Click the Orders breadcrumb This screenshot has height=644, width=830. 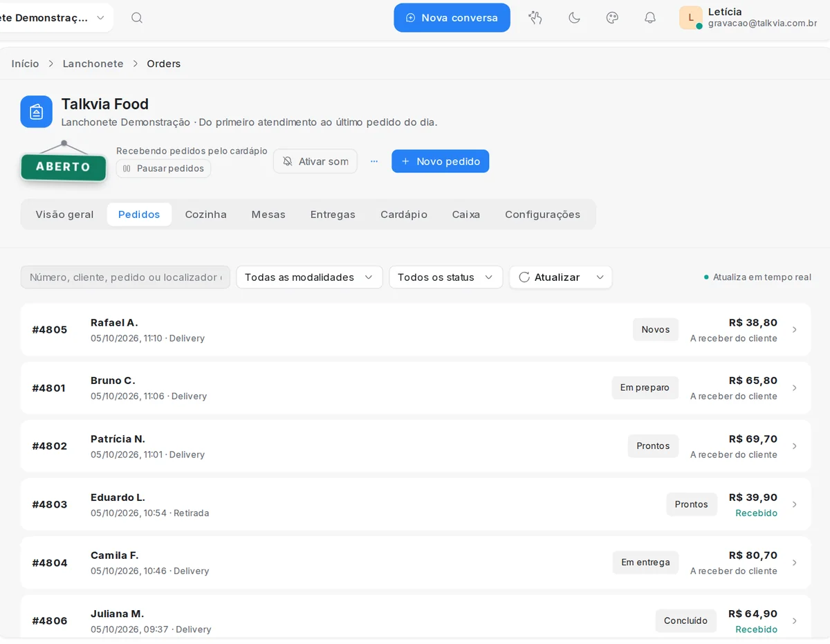pyautogui.click(x=164, y=64)
